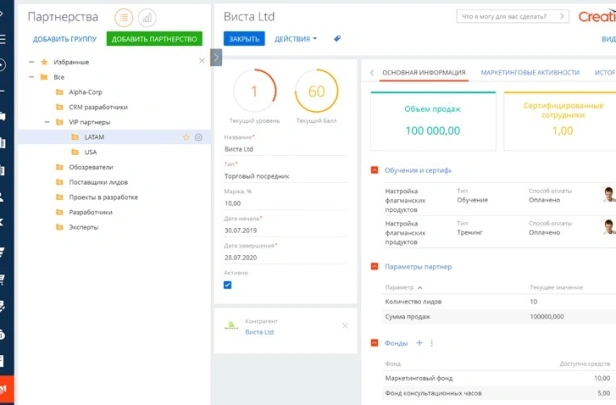Collapse the Избранные group in tree
616x405 pixels.
[x=30, y=61]
